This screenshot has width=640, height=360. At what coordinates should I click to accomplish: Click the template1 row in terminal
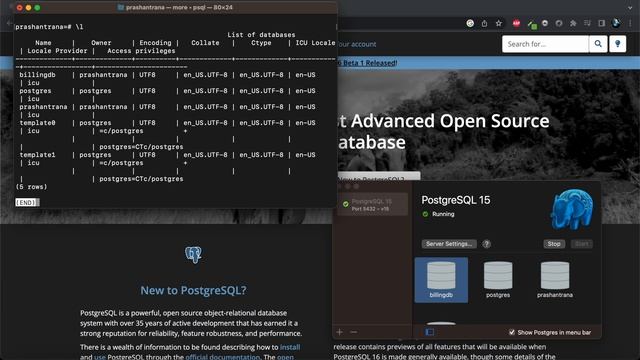click(167, 155)
